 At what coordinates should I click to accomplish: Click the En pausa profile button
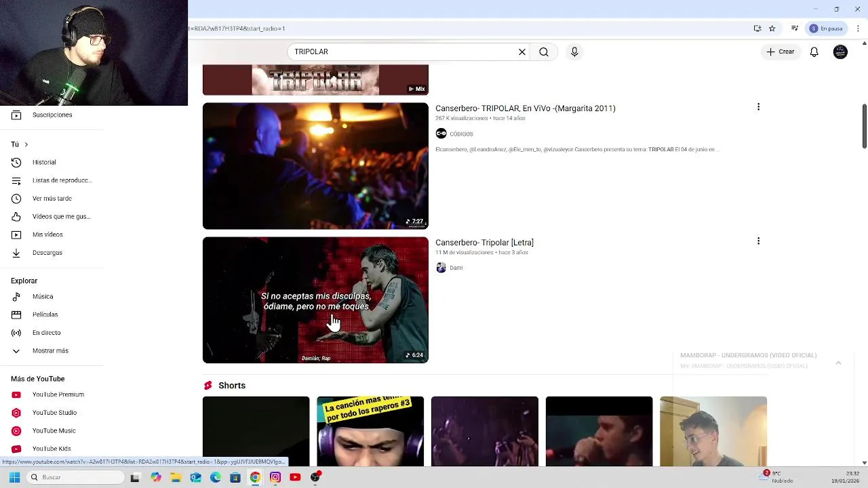[826, 28]
